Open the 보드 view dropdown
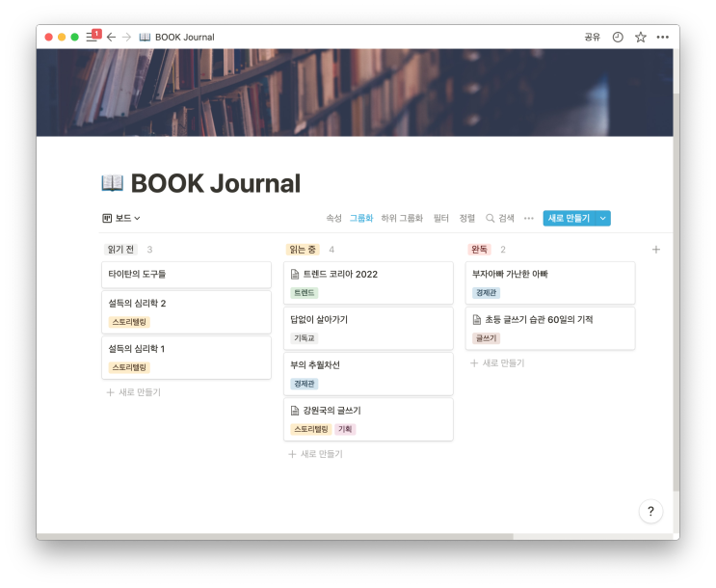This screenshot has height=588, width=716. tap(121, 219)
